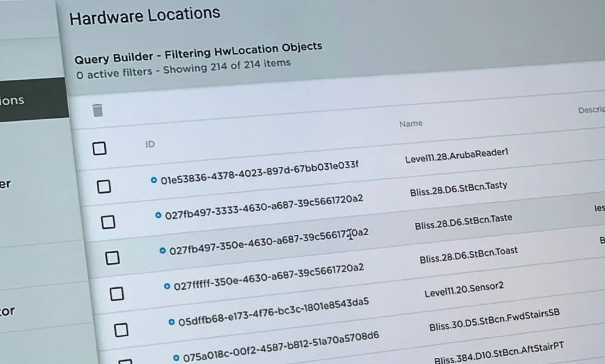Open ID 075a018c-00f2-4587-b812-51a70a5708d6
The image size is (605, 364).
[281, 346]
